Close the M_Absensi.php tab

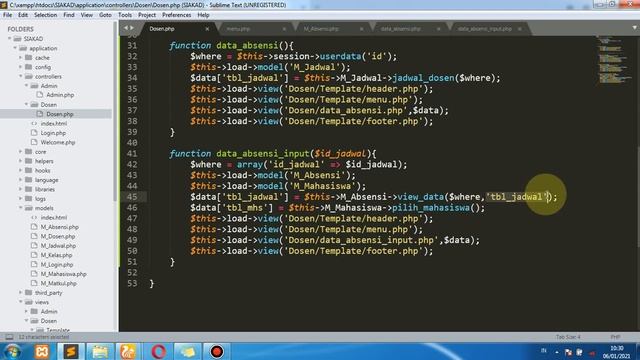[361, 29]
